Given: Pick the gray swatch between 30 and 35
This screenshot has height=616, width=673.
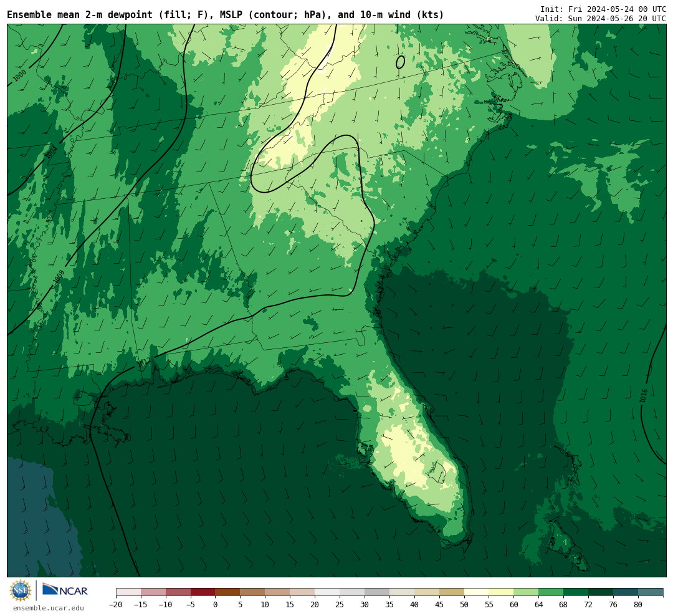Looking at the screenshot, I should [x=377, y=592].
